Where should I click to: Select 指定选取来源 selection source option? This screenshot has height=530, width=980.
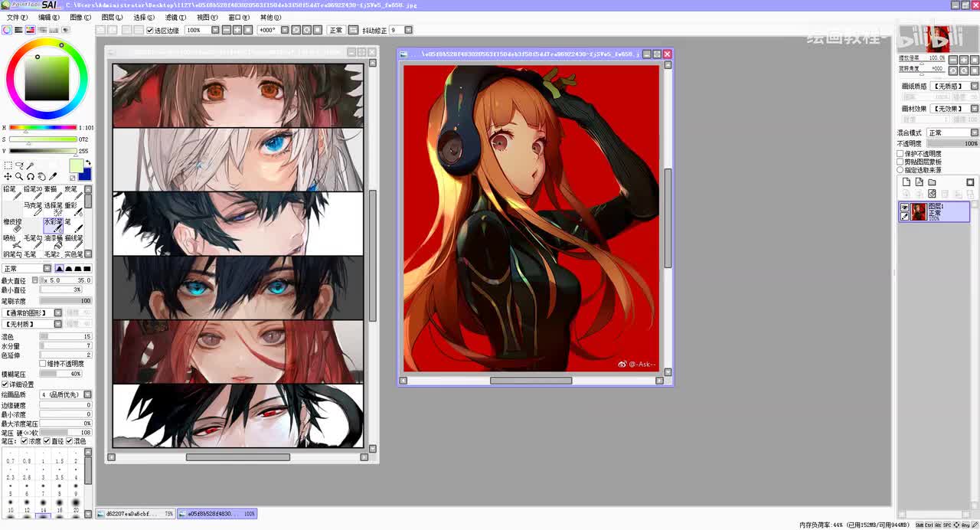[x=900, y=170]
